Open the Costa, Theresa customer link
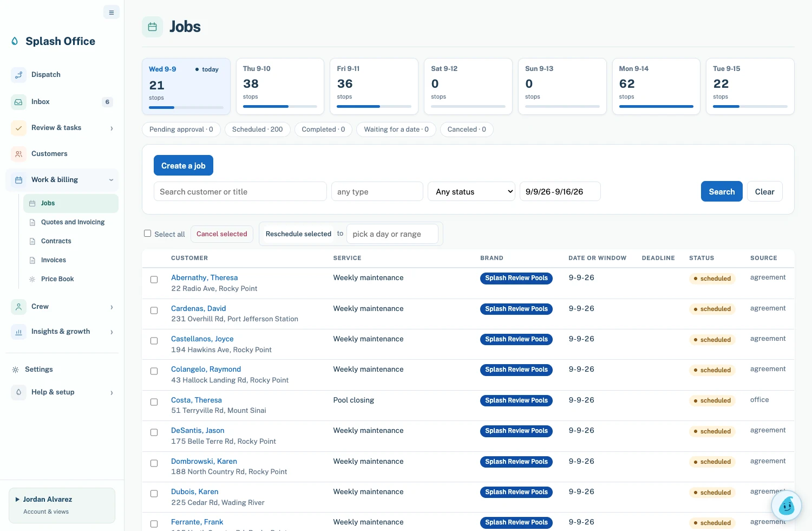 [197, 400]
